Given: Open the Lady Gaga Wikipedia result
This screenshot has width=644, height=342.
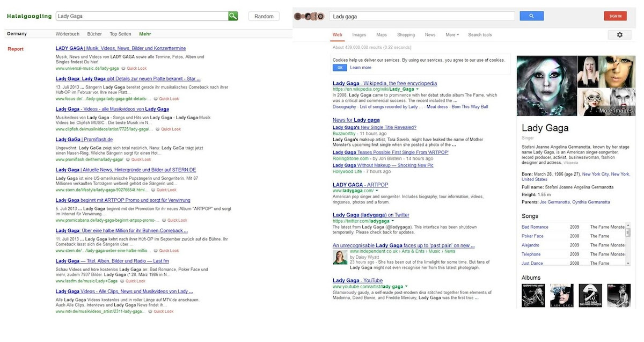Looking at the screenshot, I should 385,83.
